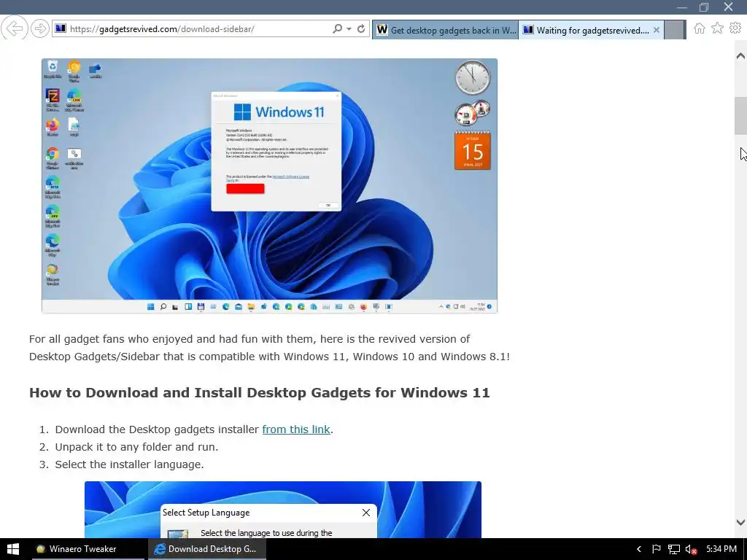Go to the Home page via the house icon
Screen dimensions: 747x560
click(x=700, y=28)
